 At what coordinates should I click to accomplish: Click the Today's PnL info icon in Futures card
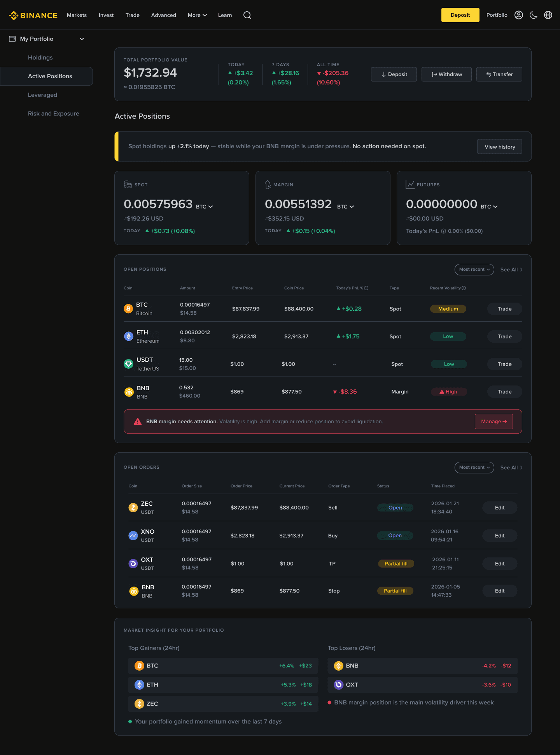point(443,231)
